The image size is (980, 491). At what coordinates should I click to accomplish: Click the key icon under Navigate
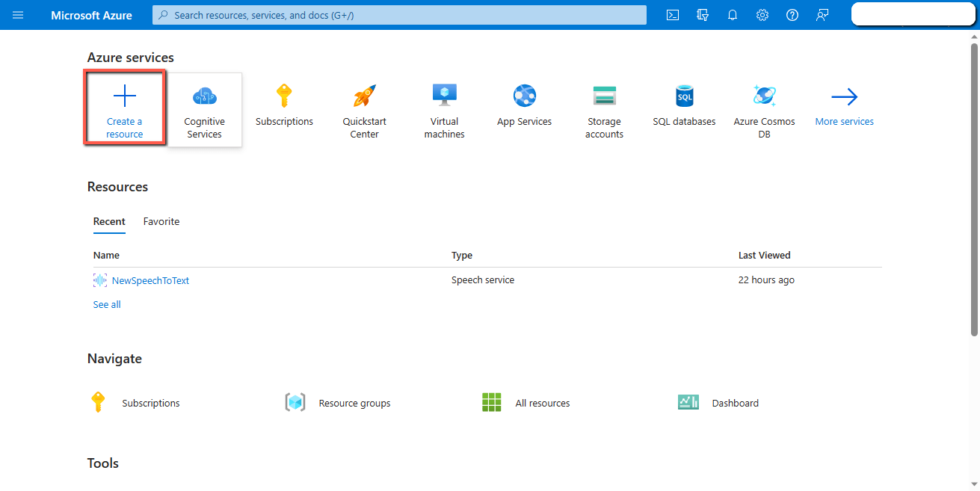point(98,402)
